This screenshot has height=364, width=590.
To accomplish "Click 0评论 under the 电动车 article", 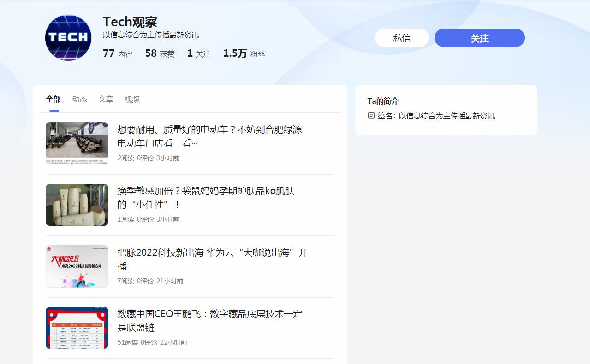I will [x=145, y=158].
